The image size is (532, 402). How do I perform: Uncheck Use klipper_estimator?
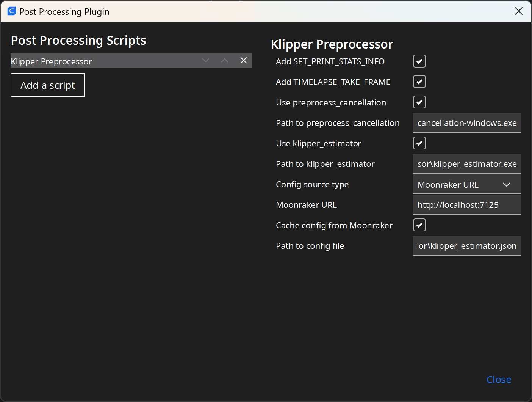[419, 143]
